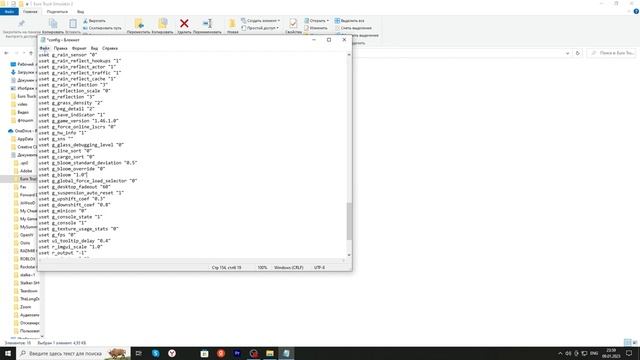640x360 pixels.
Task: Click the line uset g_fps "0"
Action: (58, 235)
